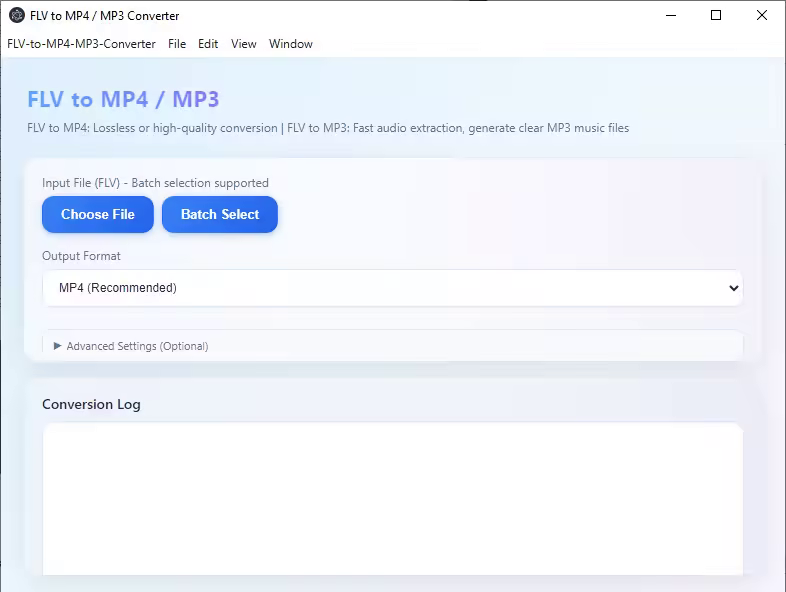786x592 pixels.
Task: Minimize the converter window
Action: click(670, 15)
